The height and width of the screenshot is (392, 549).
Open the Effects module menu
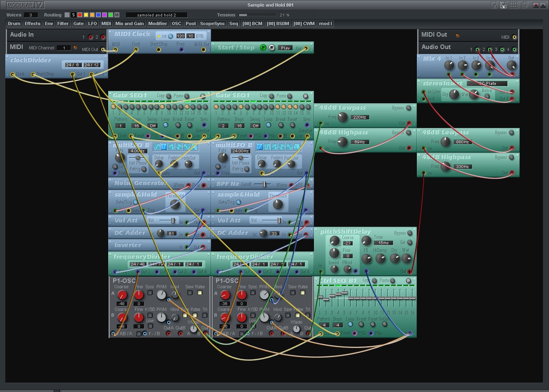click(x=33, y=23)
